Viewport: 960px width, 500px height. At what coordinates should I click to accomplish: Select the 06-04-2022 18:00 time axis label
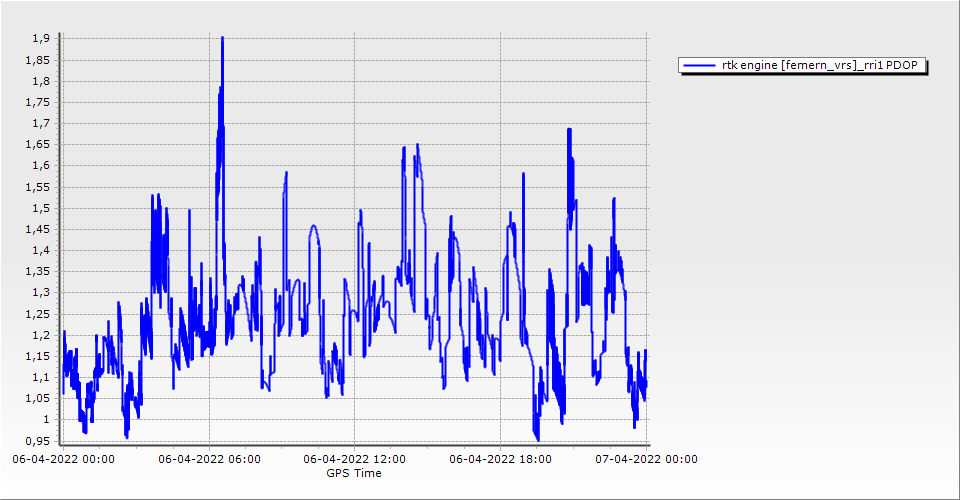501,459
